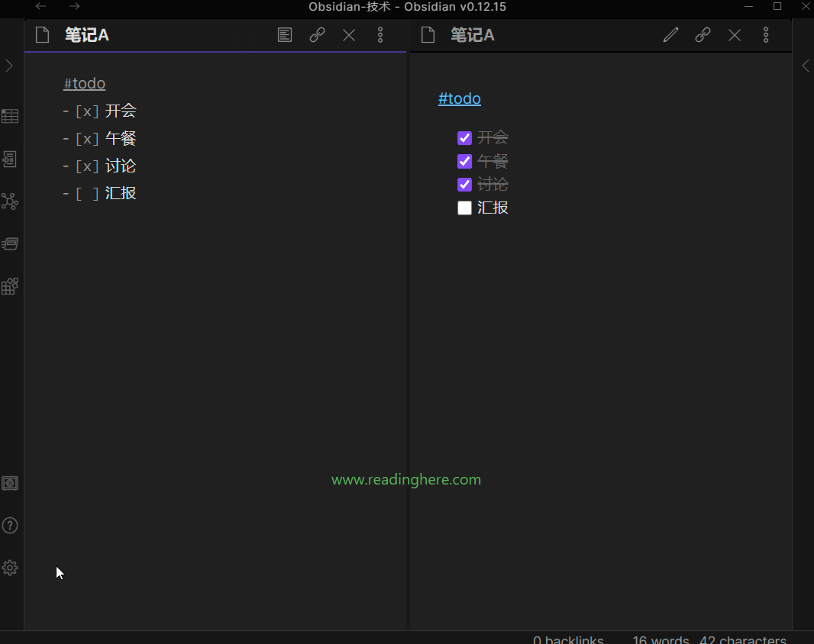Viewport: 814px width, 644px height.
Task: Switch the right pane to edit mode
Action: coord(670,34)
